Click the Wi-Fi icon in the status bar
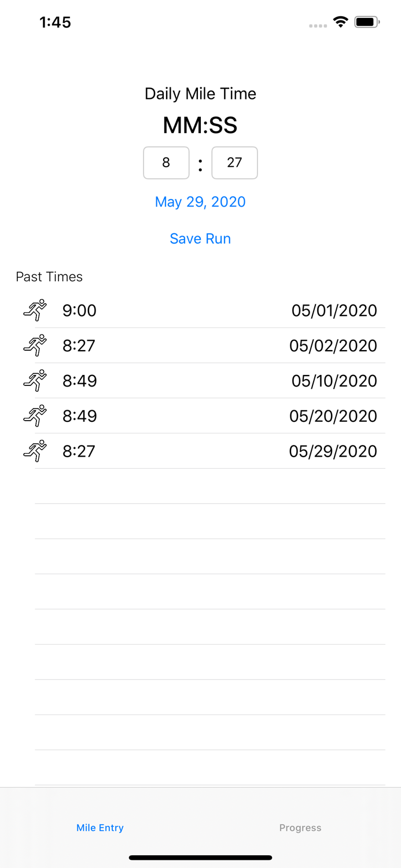This screenshot has height=868, width=401. coord(340,21)
